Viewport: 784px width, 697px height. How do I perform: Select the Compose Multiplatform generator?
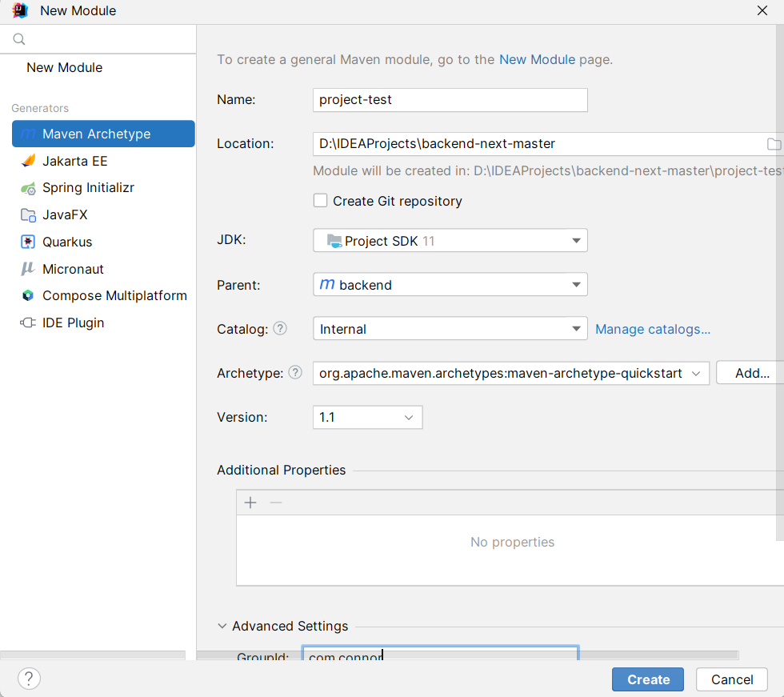[114, 295]
